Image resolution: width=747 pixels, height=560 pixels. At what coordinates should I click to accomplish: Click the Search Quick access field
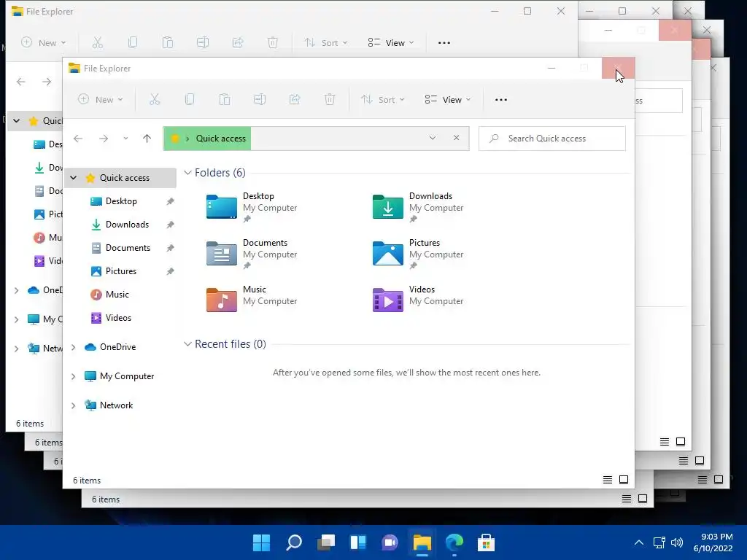point(552,138)
